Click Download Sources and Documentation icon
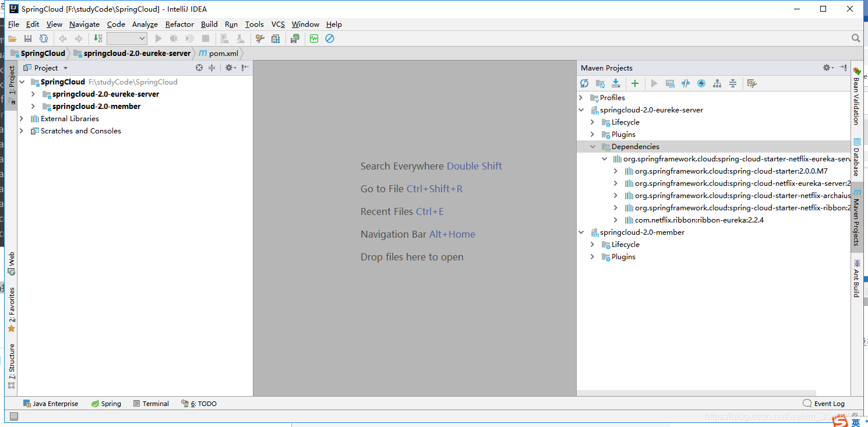 tap(616, 83)
